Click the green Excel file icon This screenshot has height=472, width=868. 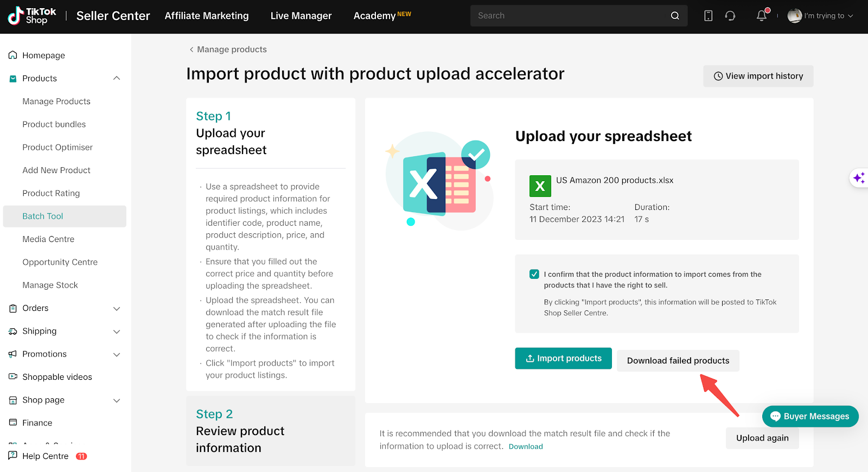(x=540, y=186)
